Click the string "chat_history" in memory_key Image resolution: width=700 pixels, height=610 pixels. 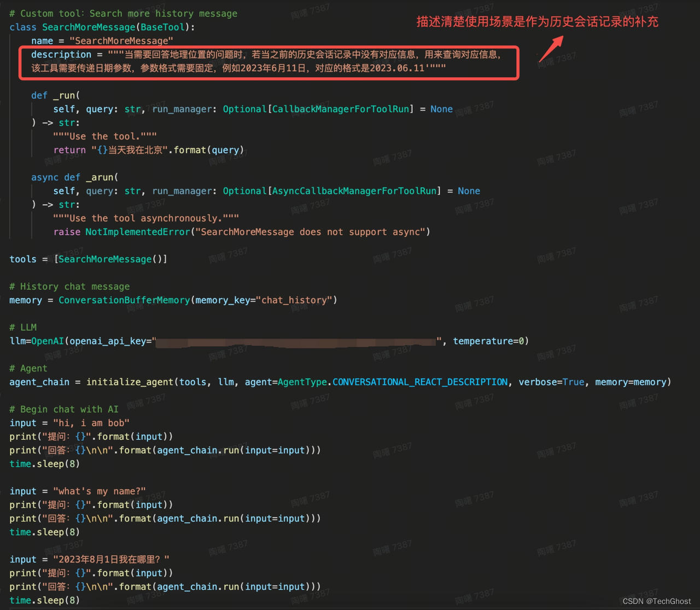pos(294,300)
